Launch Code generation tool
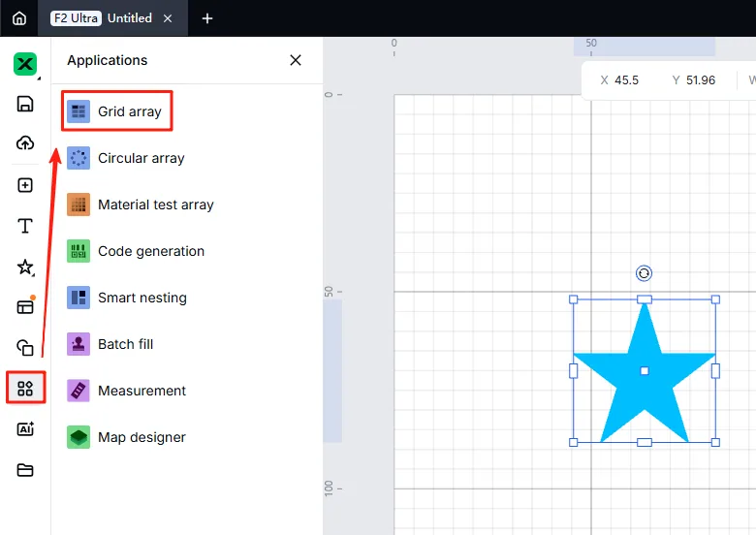Screen dimensions: 756x535 pyautogui.click(x=136, y=251)
